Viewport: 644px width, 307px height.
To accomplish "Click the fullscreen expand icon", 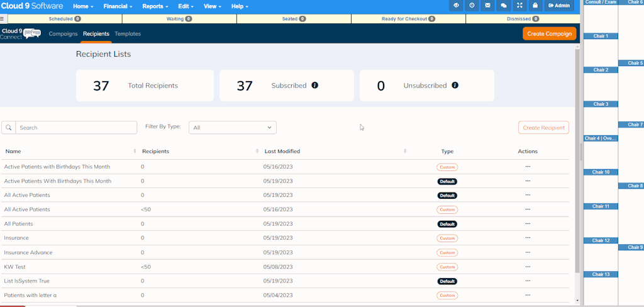I will (519, 6).
